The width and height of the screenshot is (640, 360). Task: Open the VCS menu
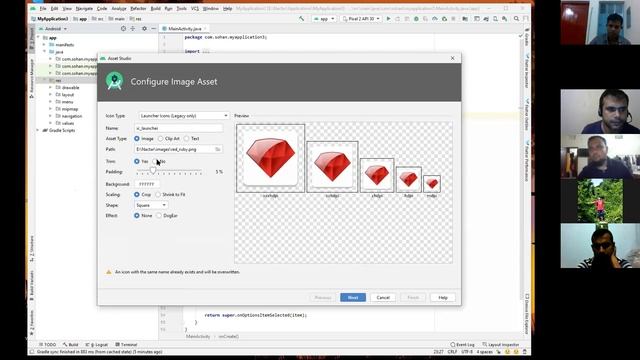[195, 9]
